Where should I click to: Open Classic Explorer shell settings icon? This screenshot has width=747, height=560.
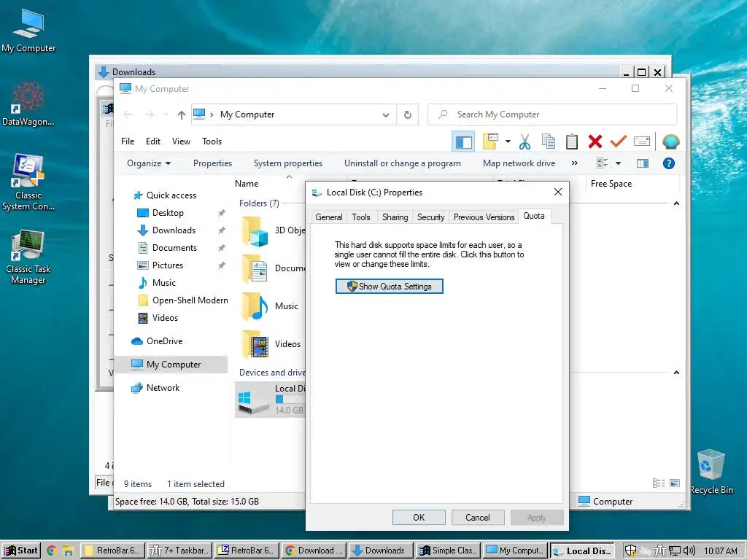coord(671,141)
